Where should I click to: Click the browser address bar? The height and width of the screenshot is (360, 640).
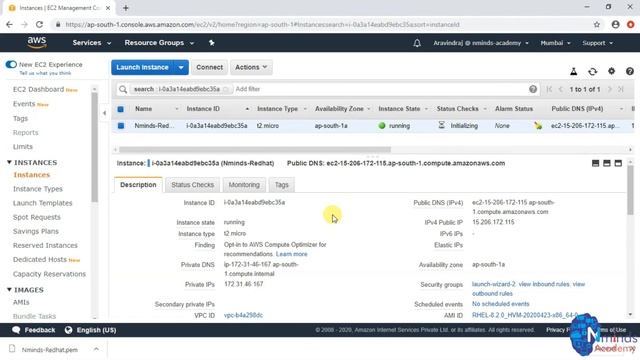[262, 24]
